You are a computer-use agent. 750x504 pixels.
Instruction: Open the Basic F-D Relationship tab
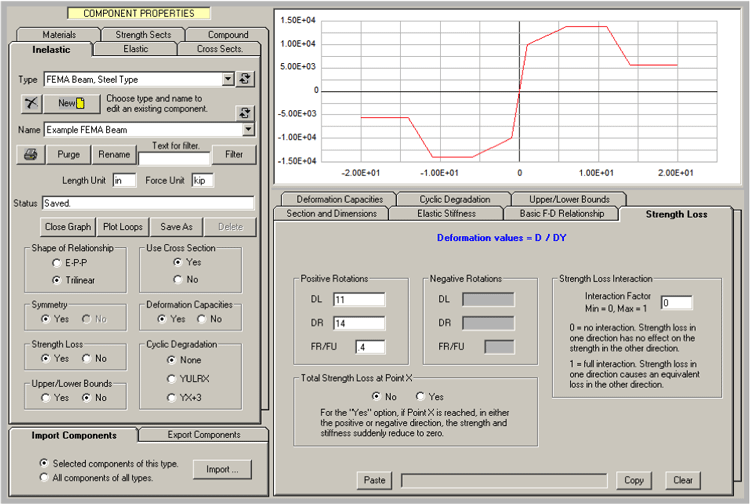coord(561,213)
